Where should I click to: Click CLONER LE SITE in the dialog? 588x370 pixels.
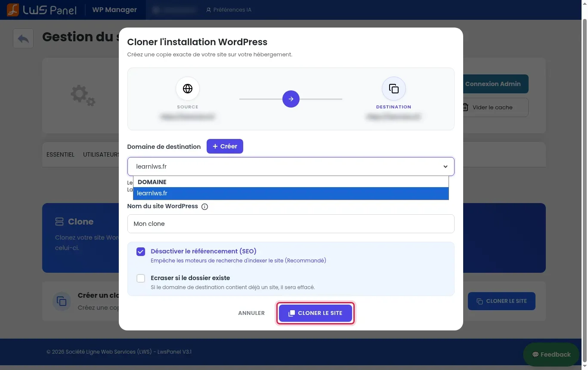click(x=316, y=313)
